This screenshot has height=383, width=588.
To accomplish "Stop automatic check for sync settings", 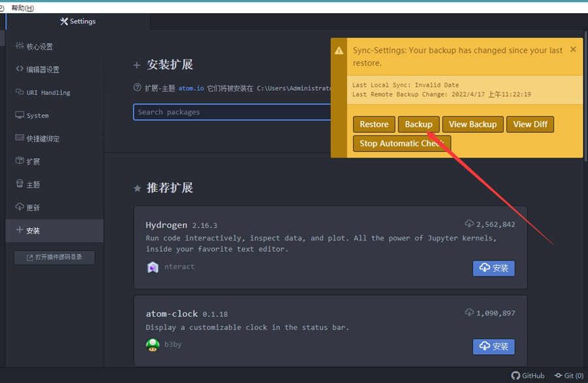I will click(x=401, y=143).
